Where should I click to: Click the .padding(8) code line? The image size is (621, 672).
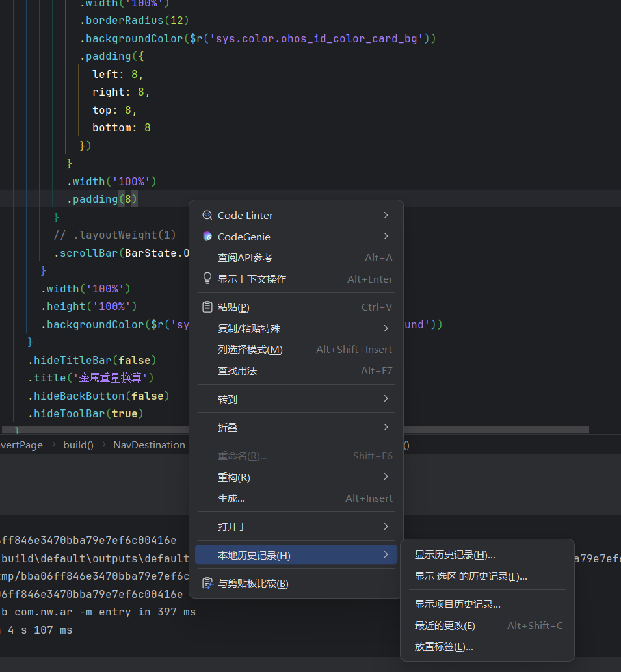pos(102,200)
